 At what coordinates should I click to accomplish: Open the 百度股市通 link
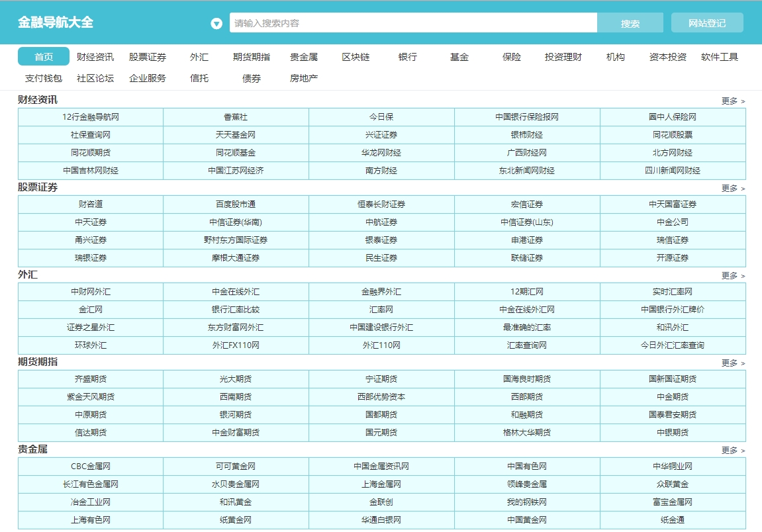tap(236, 204)
